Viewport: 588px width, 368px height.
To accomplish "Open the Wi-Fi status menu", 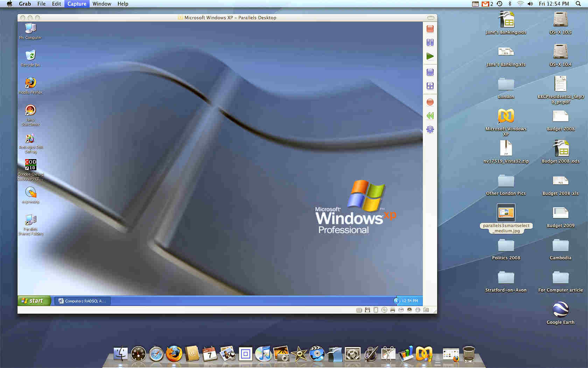I will point(520,4).
